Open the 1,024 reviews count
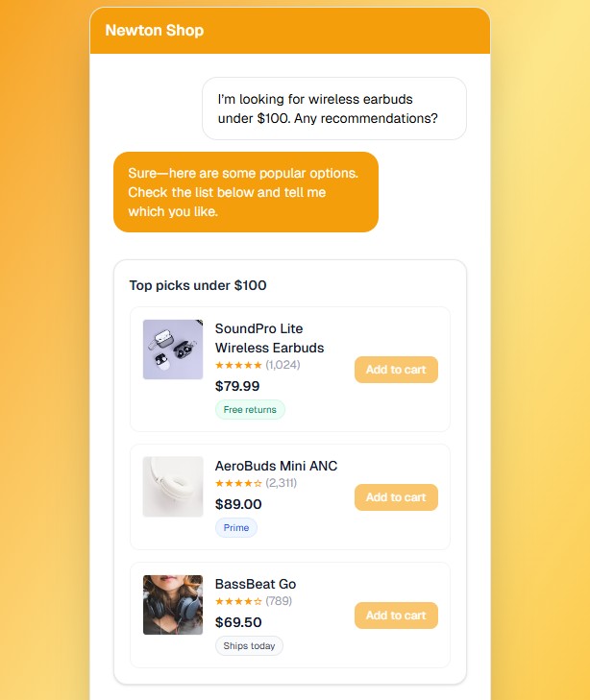This screenshot has height=700, width=590. (283, 365)
